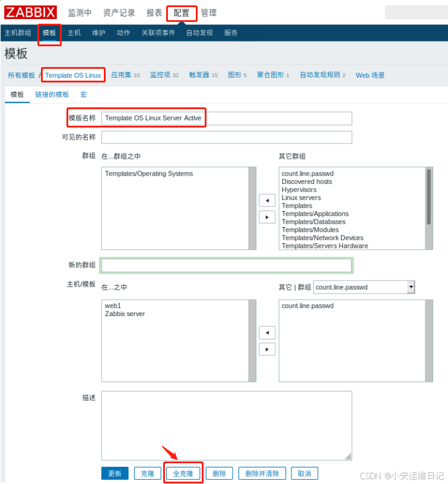Image resolution: width=448 pixels, height=484 pixels.
Task: Click the 删除并清除 button
Action: click(262, 473)
